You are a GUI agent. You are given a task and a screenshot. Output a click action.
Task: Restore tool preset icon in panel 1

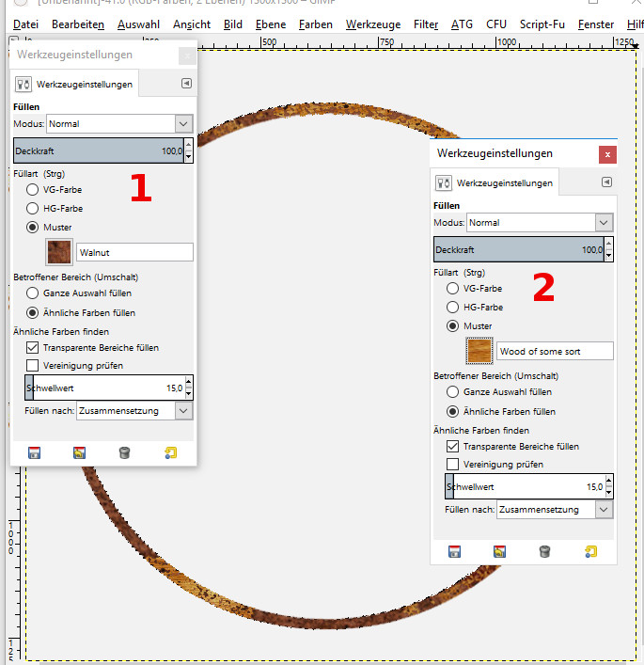pyautogui.click(x=79, y=453)
